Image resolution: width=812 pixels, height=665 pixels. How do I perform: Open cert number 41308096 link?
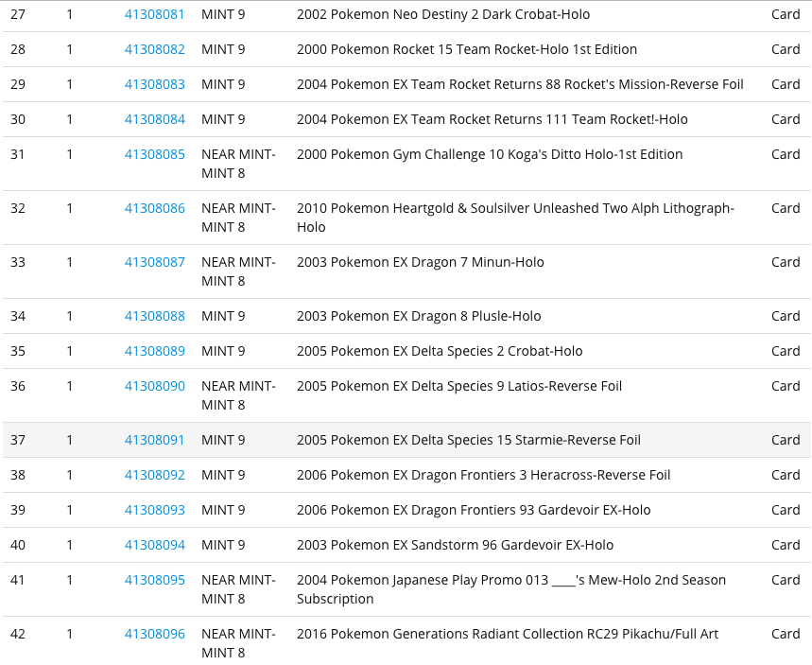(x=154, y=634)
